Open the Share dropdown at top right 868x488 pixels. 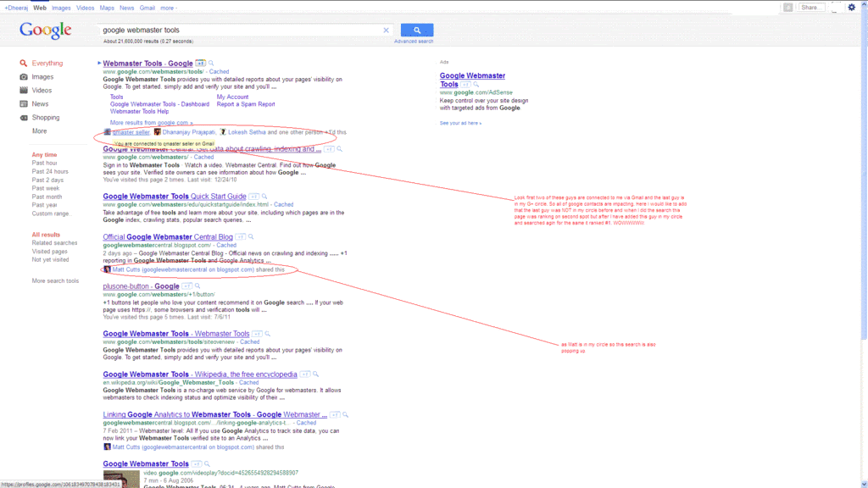tap(811, 7)
